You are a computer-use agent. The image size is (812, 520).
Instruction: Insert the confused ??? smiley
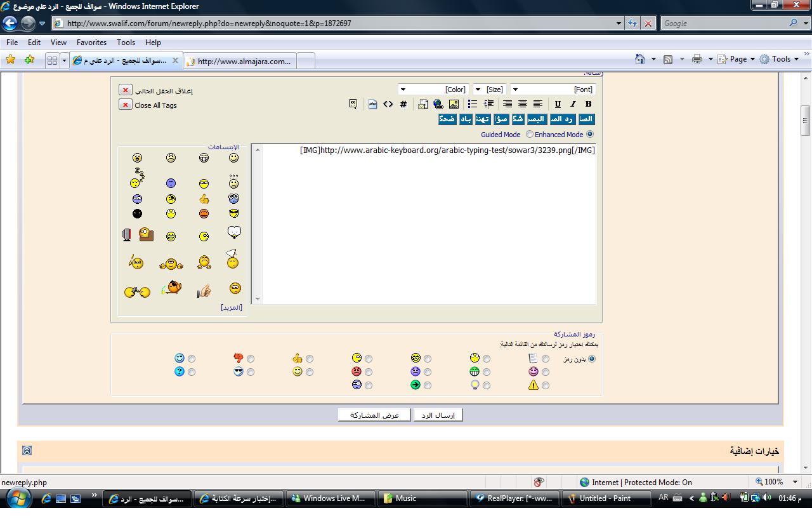pos(234,182)
